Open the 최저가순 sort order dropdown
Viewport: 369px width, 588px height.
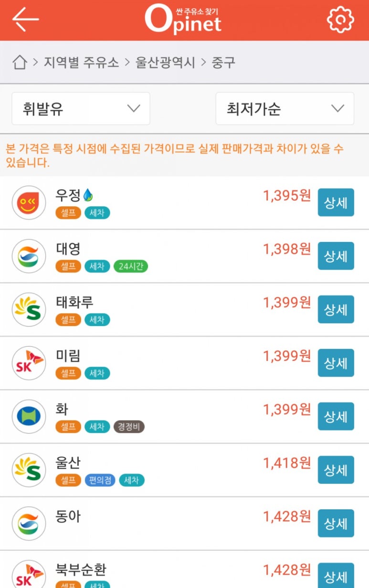(x=285, y=109)
